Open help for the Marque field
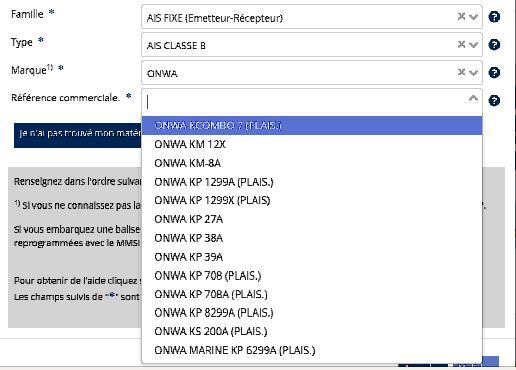 point(494,73)
